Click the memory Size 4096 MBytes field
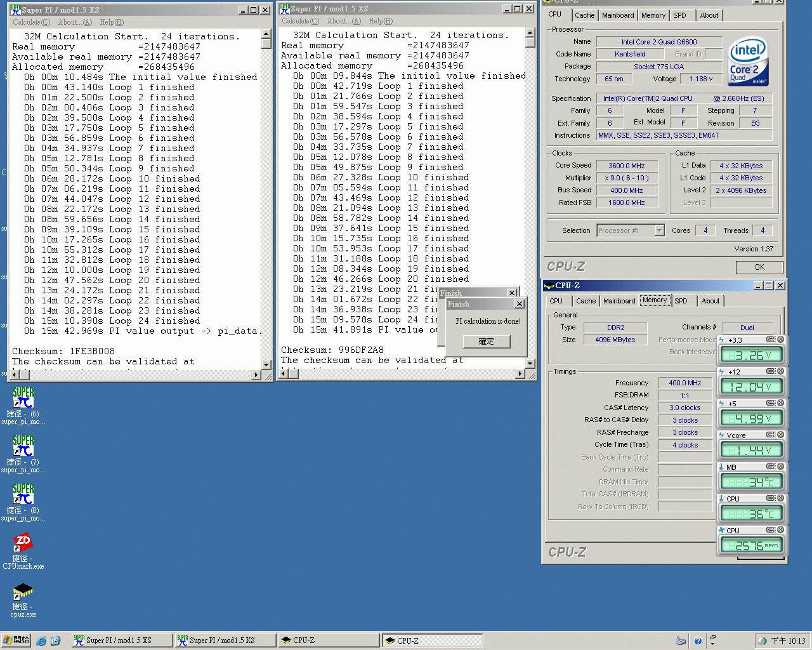Viewport: 812px width, 650px height. (615, 340)
